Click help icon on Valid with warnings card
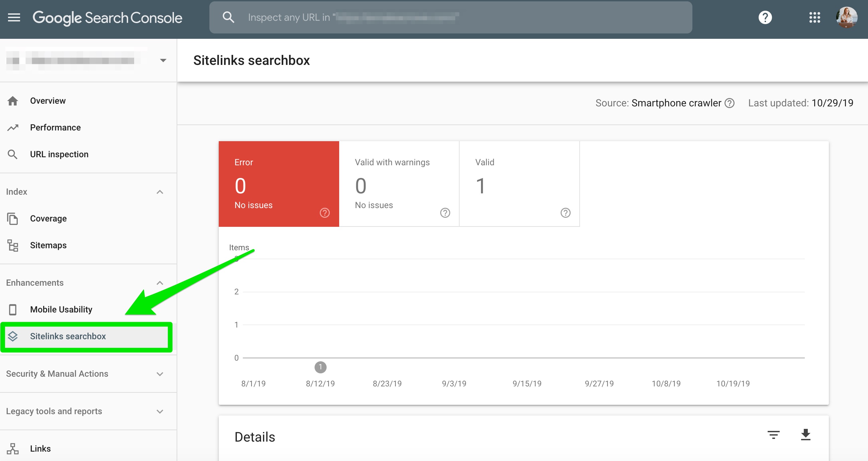 445,213
